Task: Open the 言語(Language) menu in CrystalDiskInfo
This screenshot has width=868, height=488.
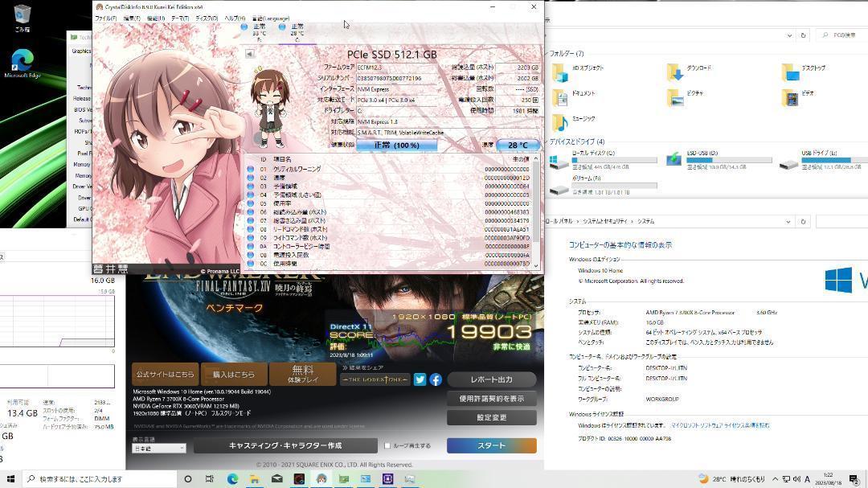Action: click(x=270, y=18)
